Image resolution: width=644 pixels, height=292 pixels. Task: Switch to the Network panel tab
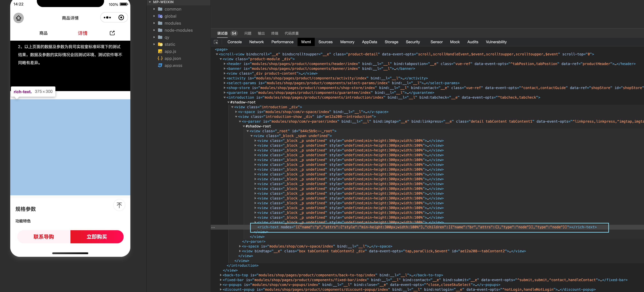pyautogui.click(x=256, y=42)
